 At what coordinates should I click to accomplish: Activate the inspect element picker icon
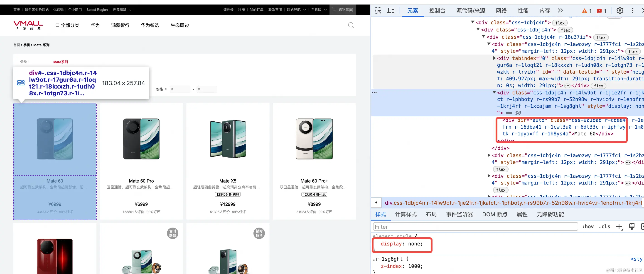tap(378, 10)
